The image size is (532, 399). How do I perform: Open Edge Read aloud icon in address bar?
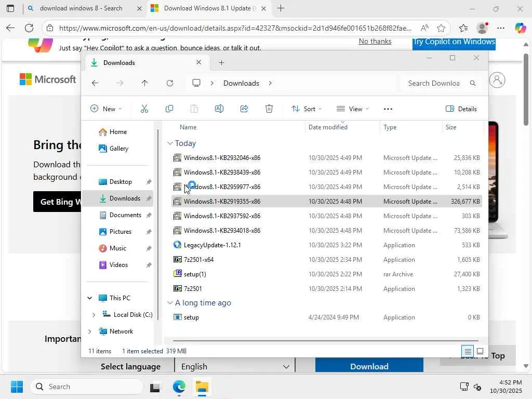coord(424,28)
